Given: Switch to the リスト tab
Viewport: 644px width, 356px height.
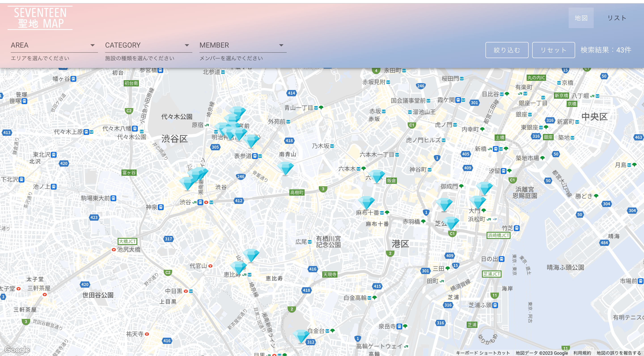Looking at the screenshot, I should pos(616,18).
